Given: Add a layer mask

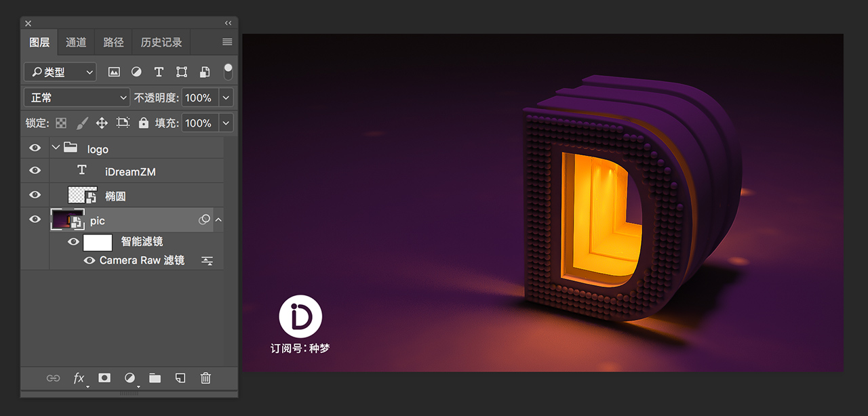Looking at the screenshot, I should point(104,378).
